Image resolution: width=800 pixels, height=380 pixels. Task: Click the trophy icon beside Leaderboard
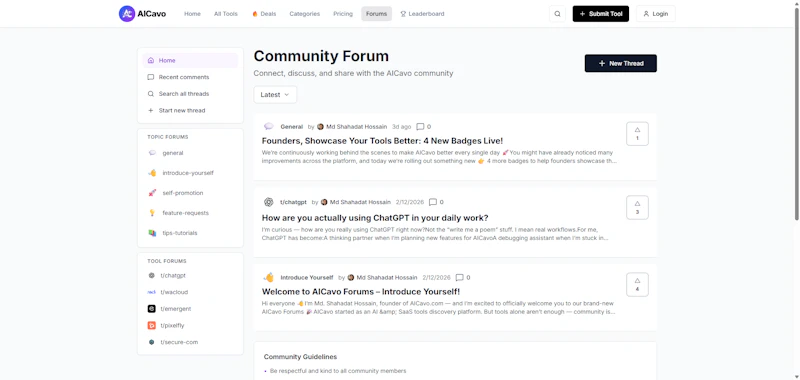[403, 14]
